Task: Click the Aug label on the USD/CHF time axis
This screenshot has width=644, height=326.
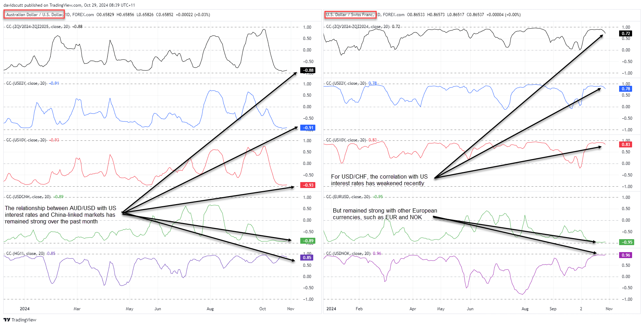Action: [525, 309]
